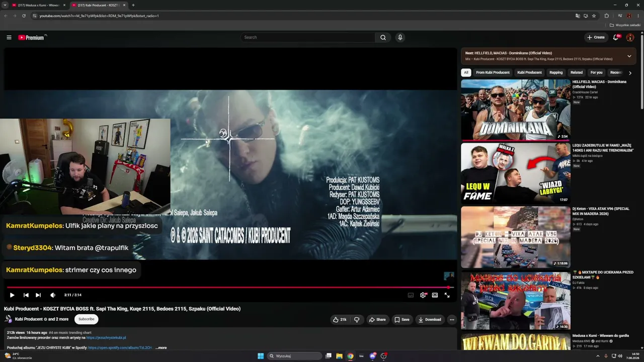Viewport: 644px width, 362px height.
Task: Open HELLFIELD, MACIAS Dominikana video title
Action: tap(599, 84)
